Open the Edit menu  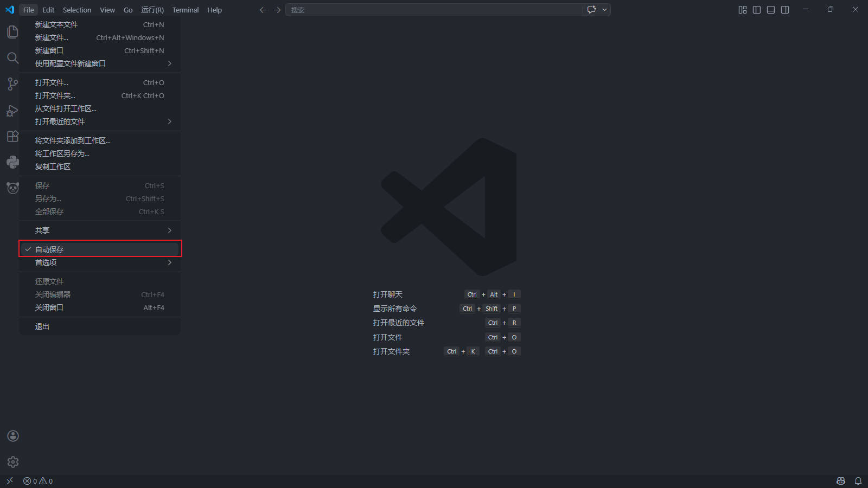(48, 10)
